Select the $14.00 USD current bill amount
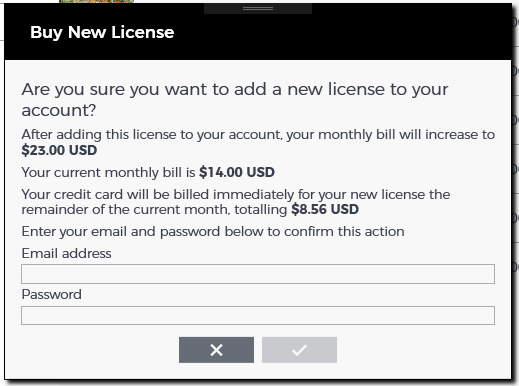519x386 pixels. [x=237, y=172]
